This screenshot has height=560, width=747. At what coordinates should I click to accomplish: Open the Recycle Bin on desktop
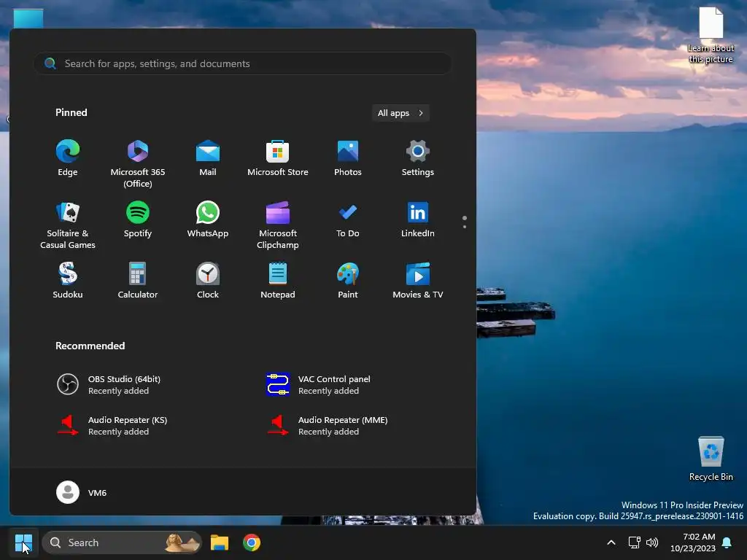(x=711, y=459)
